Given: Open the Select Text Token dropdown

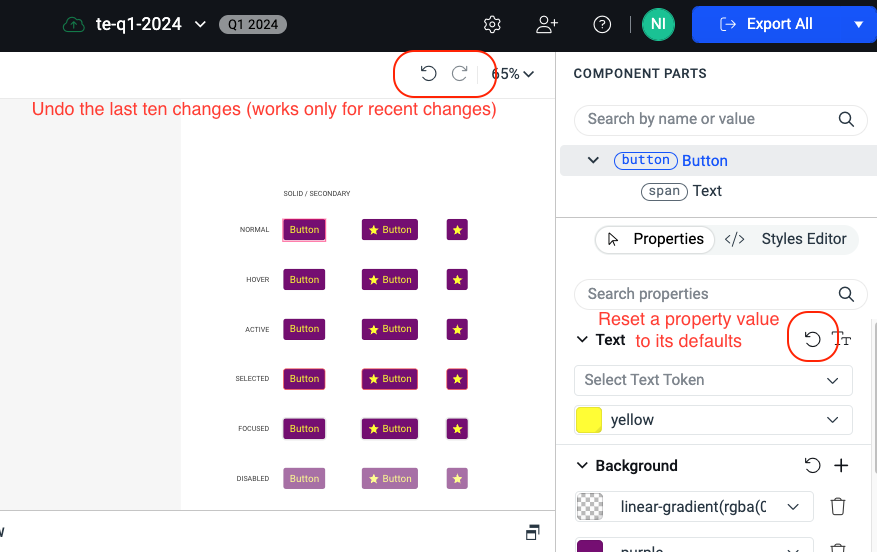Looking at the screenshot, I should point(713,380).
